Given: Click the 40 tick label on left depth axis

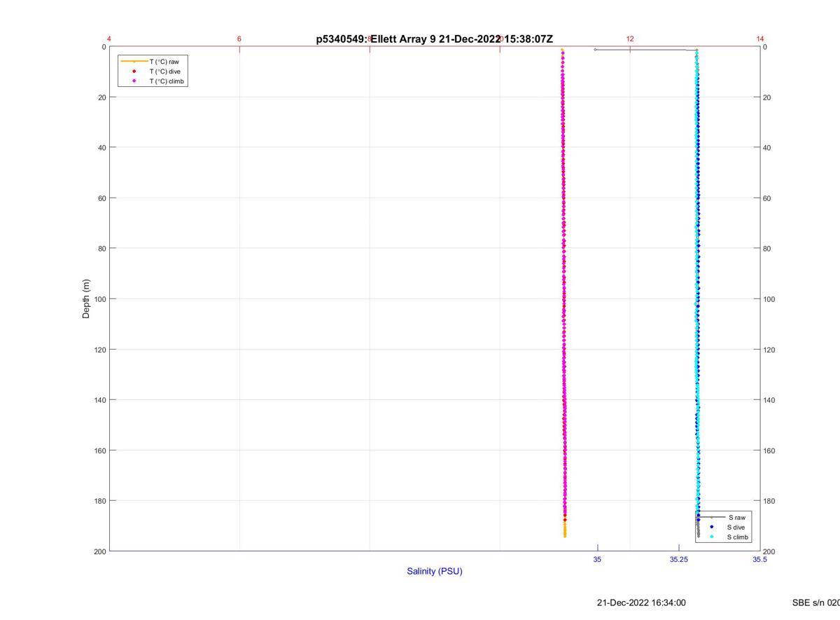Looking at the screenshot, I should point(102,148).
